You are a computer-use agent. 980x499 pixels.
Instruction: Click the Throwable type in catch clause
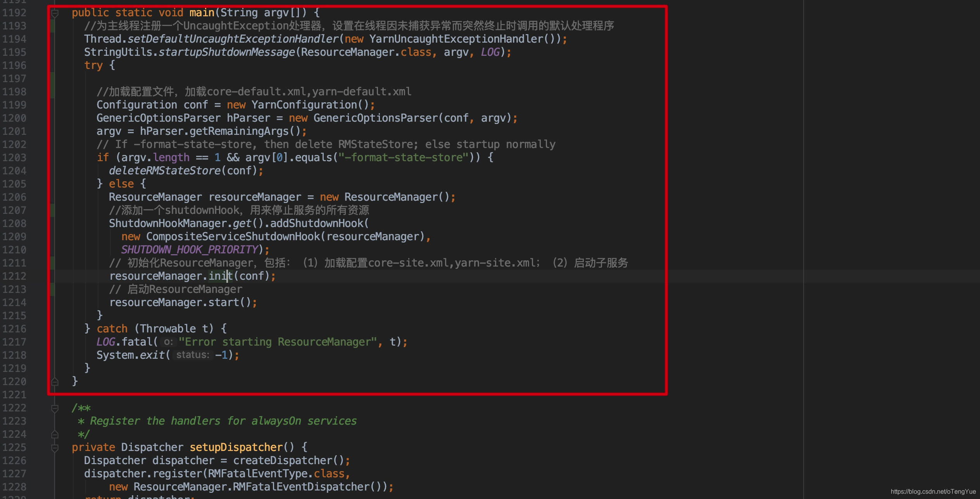coord(168,329)
